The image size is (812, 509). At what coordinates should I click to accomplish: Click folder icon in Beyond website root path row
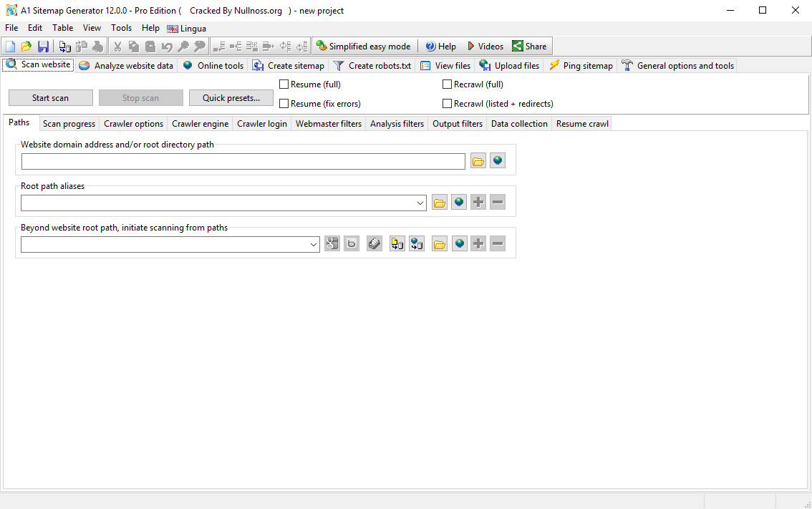(x=440, y=244)
